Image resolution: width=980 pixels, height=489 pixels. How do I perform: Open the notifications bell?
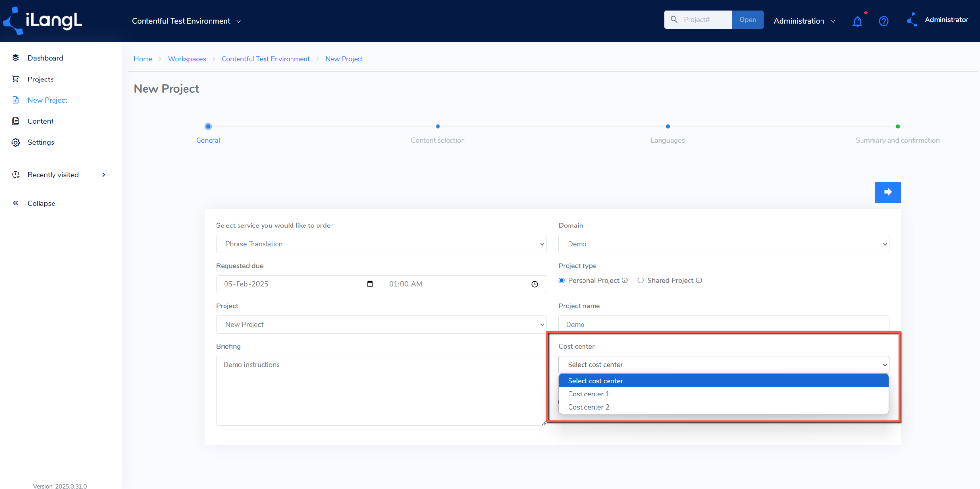pyautogui.click(x=858, y=21)
